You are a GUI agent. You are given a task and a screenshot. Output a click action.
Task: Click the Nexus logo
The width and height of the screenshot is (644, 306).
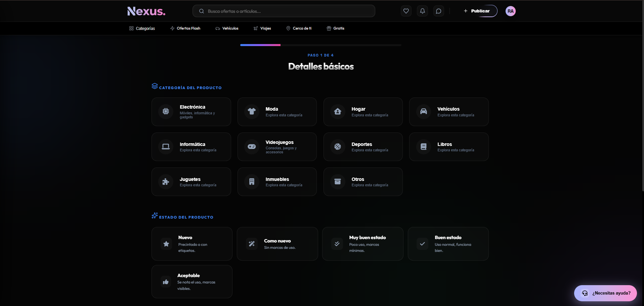coord(146,11)
